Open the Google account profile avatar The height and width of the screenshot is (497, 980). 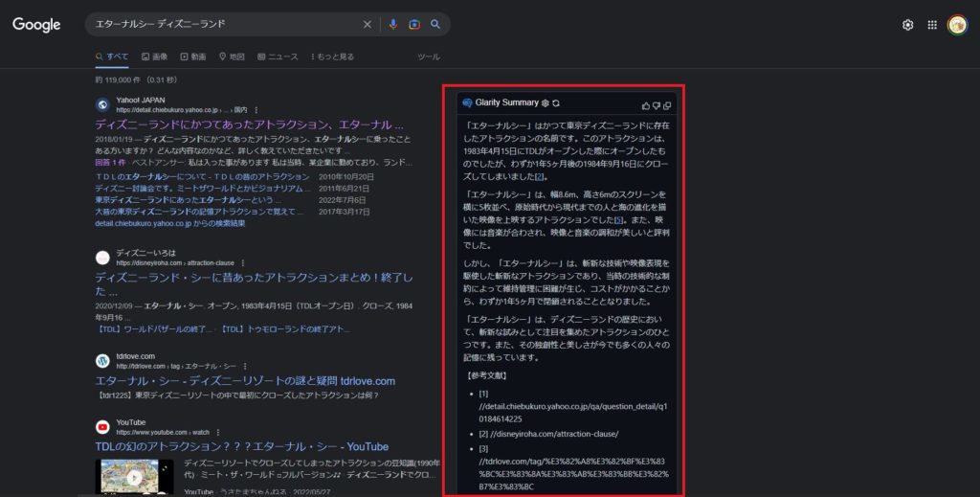click(957, 25)
